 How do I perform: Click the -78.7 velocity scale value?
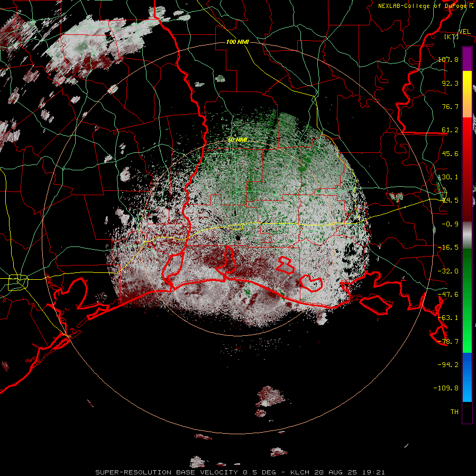pos(448,342)
